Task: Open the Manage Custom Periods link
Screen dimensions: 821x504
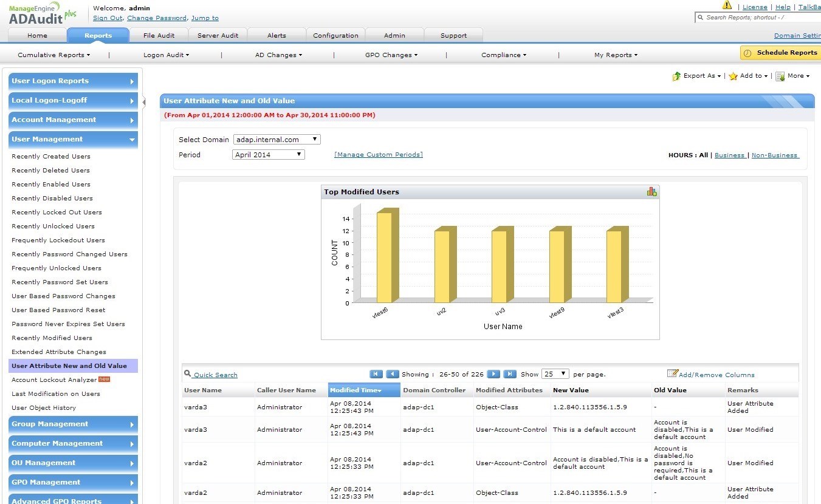Action: click(x=378, y=155)
